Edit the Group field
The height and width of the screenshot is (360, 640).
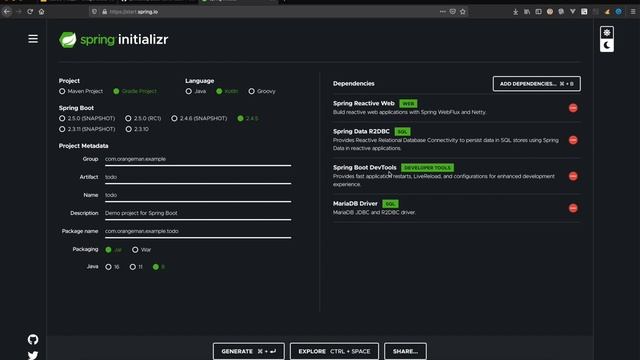tap(198, 159)
